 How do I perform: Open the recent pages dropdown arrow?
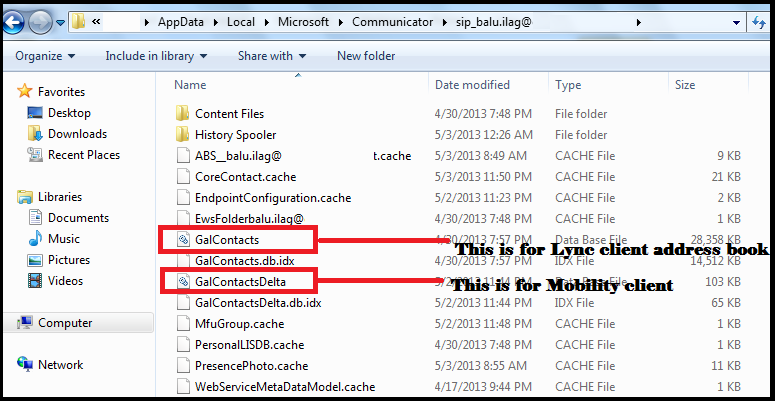pos(61,23)
